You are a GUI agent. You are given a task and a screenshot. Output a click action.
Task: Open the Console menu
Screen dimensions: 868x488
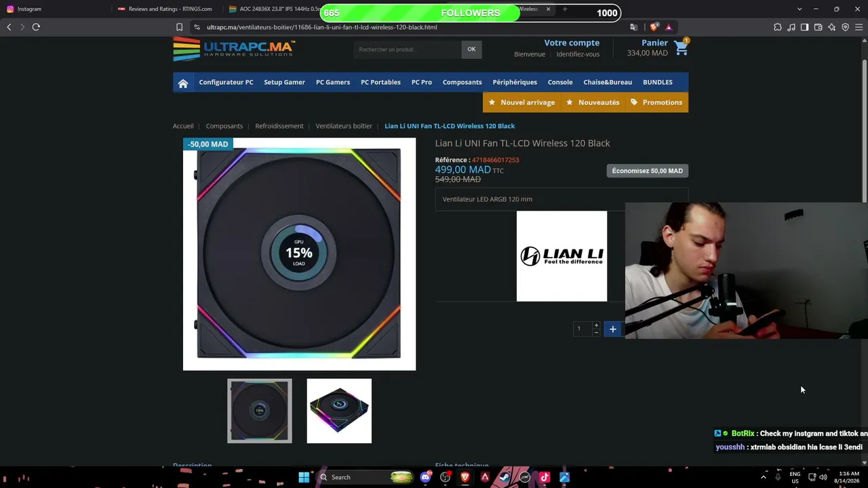click(x=560, y=83)
